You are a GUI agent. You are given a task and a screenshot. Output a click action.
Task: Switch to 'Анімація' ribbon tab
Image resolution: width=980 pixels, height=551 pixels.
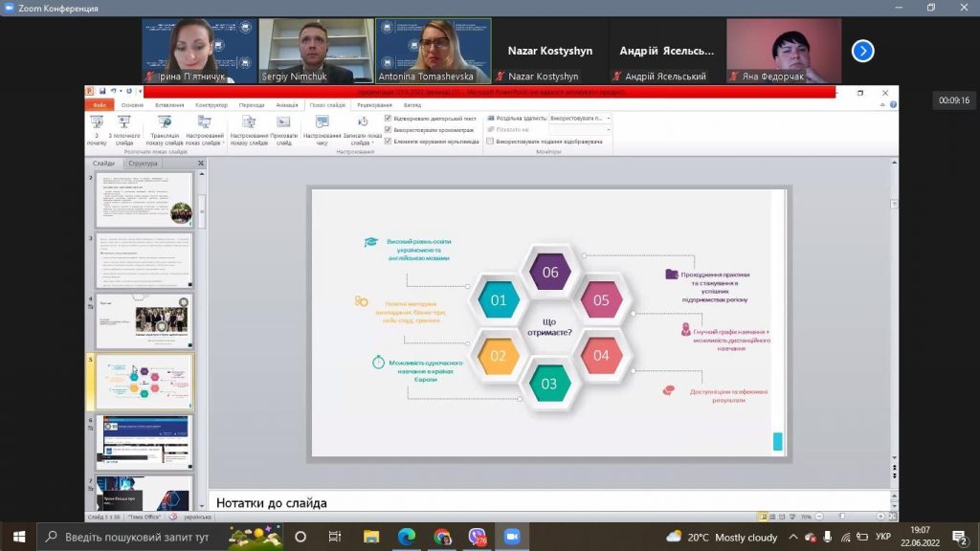pos(287,105)
